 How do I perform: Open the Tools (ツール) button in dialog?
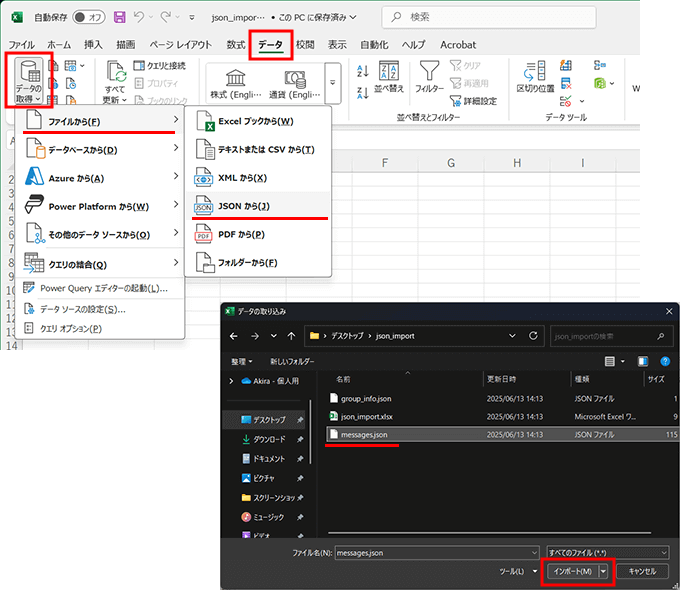(518, 571)
